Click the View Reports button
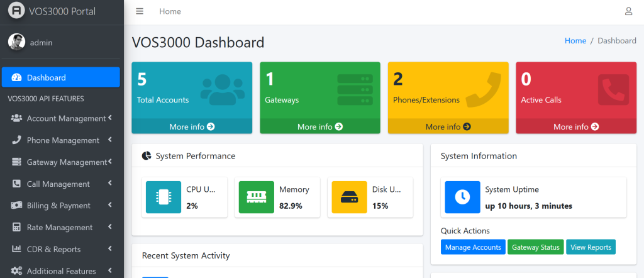This screenshot has height=278, width=644. coord(591,247)
